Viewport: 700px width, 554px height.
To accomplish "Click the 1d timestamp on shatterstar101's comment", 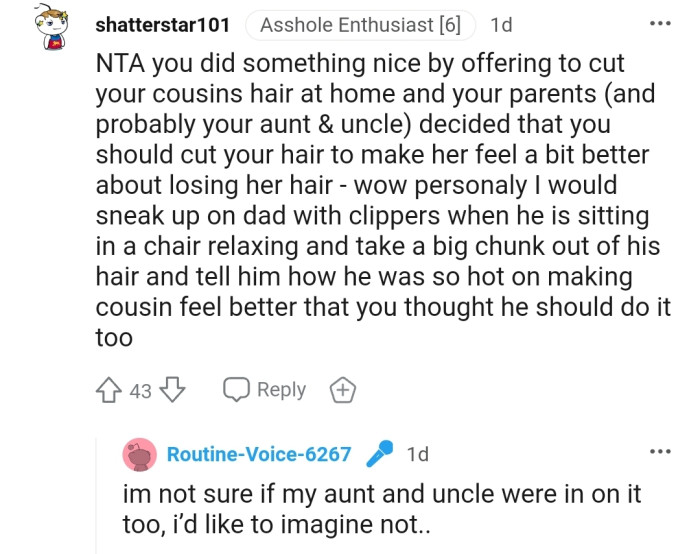I will click(x=503, y=25).
